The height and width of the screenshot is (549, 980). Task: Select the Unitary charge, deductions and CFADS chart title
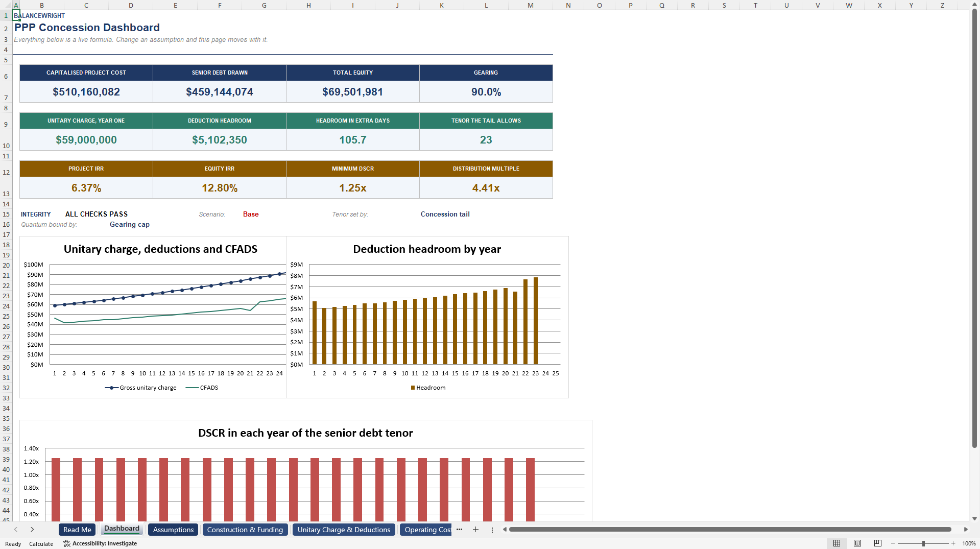(x=160, y=249)
